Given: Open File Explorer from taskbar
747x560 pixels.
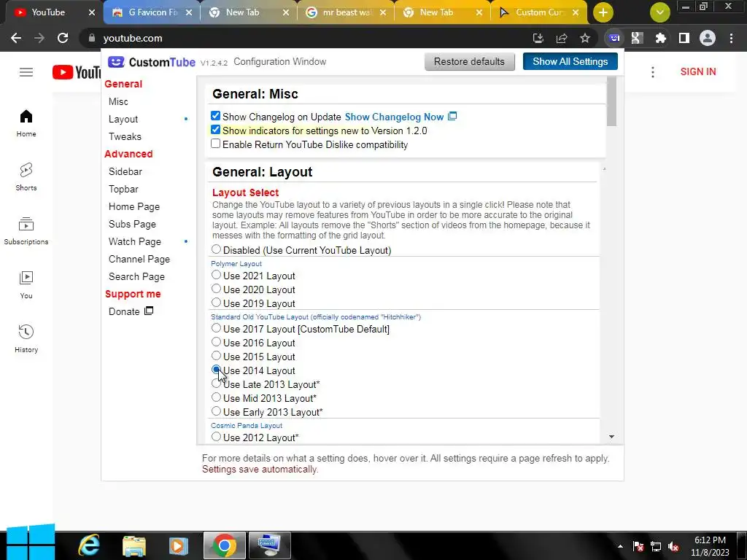Looking at the screenshot, I should 134,545.
